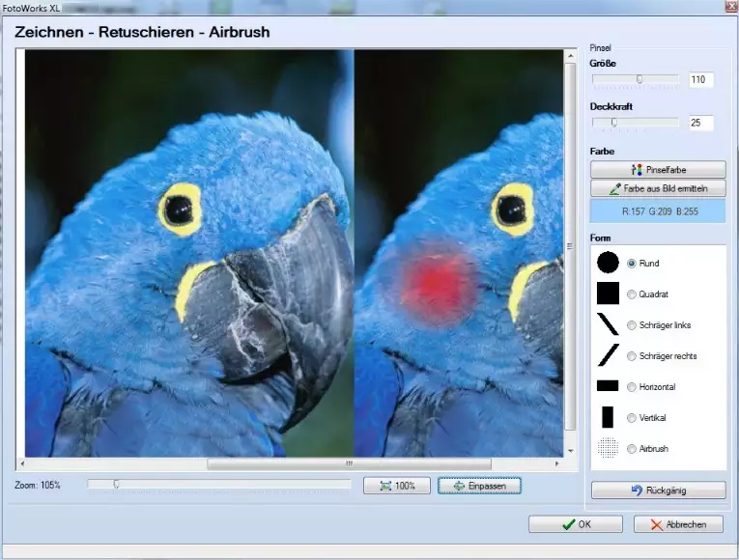This screenshot has width=739, height=560.
Task: Click the left-slanted brush shape icon
Action: [x=608, y=324]
